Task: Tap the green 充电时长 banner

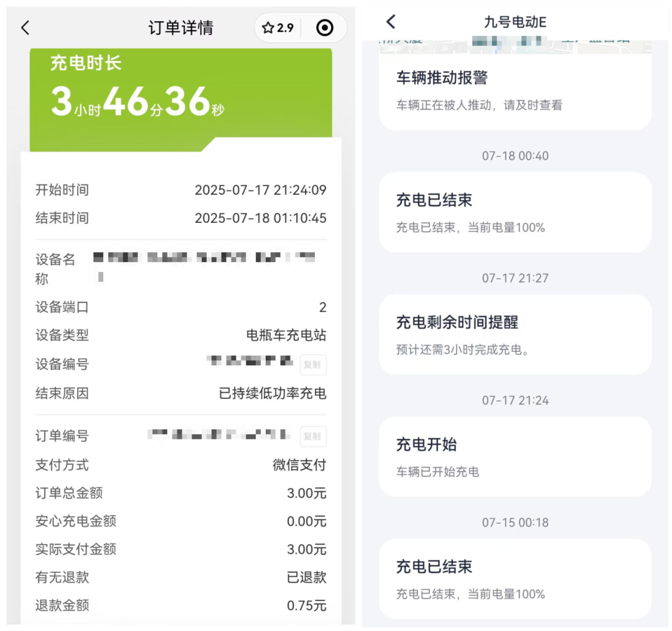Action: [x=180, y=93]
